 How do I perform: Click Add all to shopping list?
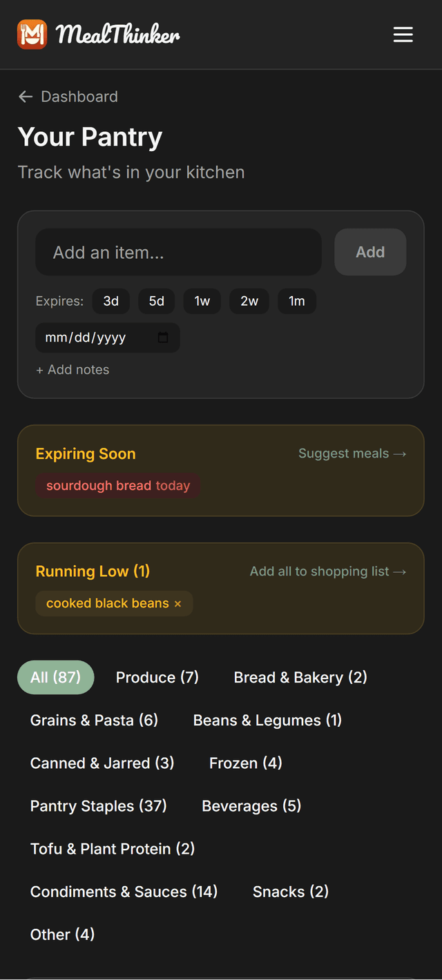click(x=328, y=571)
